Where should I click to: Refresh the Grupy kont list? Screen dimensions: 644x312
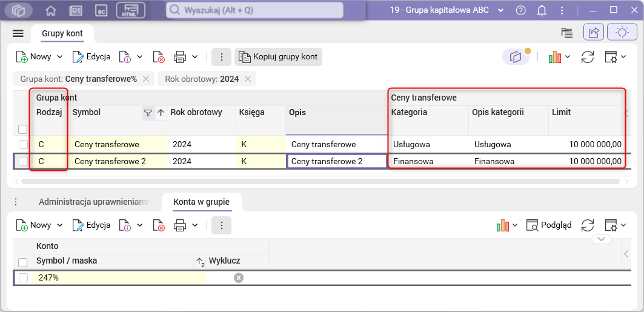(x=588, y=58)
